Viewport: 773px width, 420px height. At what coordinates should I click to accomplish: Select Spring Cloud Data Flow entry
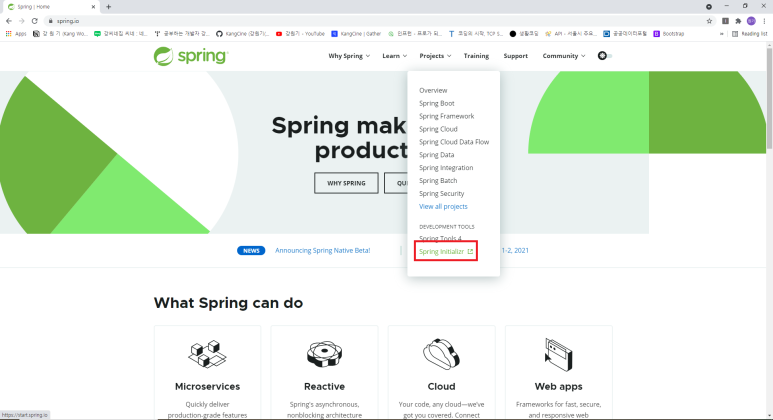point(454,141)
